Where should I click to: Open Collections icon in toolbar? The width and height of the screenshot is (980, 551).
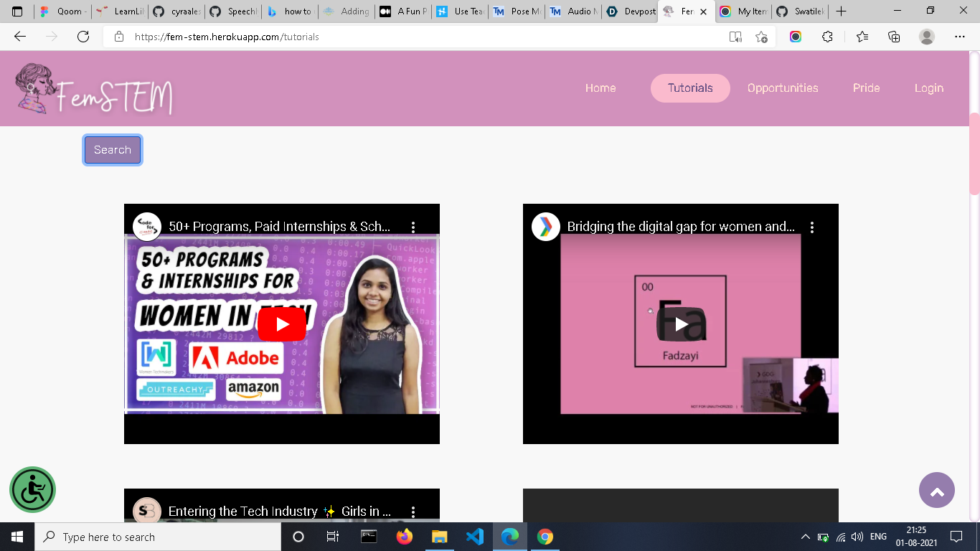click(894, 37)
